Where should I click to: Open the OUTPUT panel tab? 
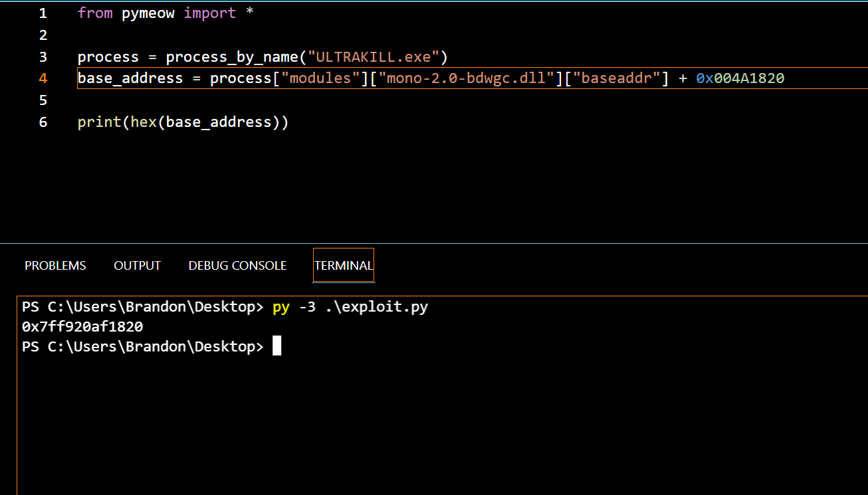pyautogui.click(x=138, y=266)
